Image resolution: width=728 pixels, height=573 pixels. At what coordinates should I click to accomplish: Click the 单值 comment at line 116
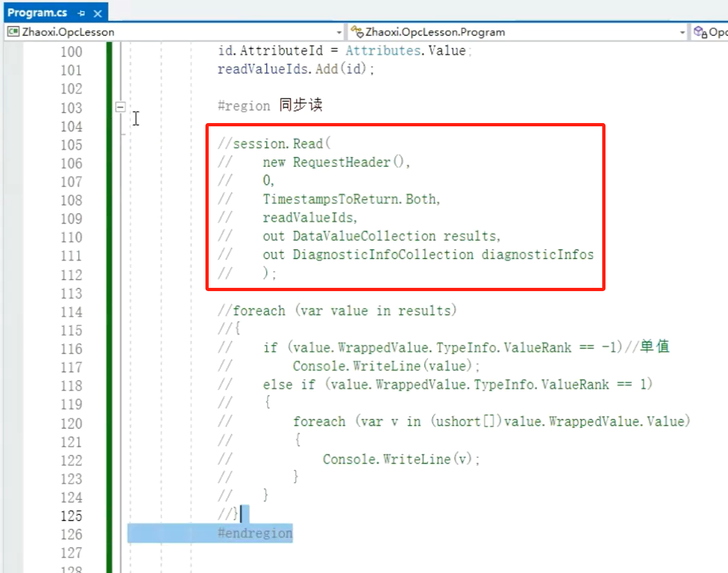[x=655, y=346]
